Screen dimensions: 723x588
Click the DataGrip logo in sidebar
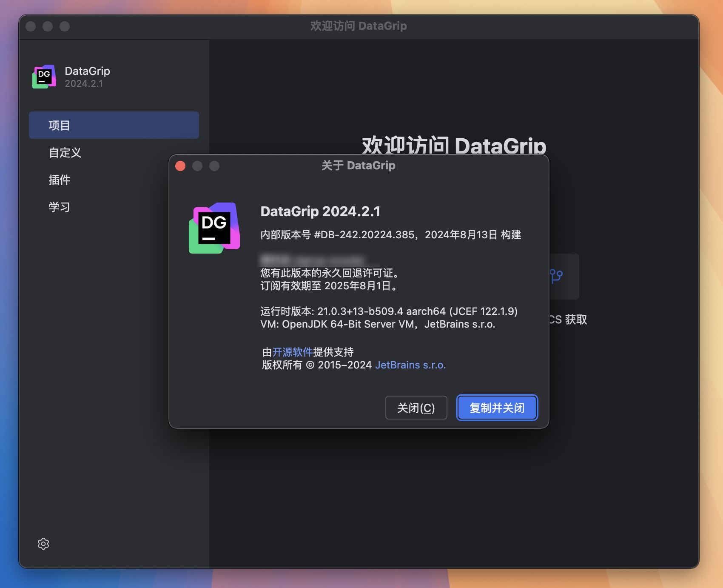[x=44, y=77]
